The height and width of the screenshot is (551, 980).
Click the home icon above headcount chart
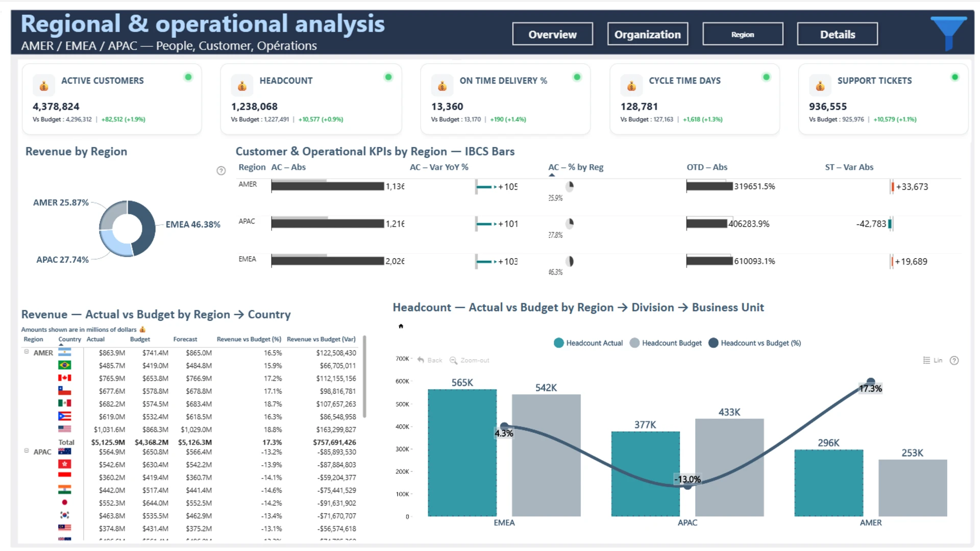(x=401, y=326)
